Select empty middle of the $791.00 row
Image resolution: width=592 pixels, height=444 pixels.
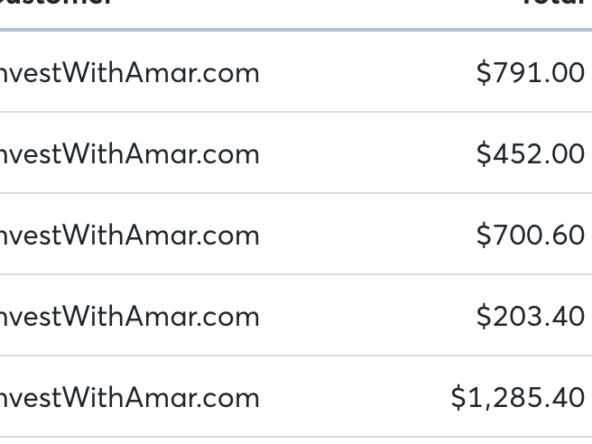coord(366,72)
